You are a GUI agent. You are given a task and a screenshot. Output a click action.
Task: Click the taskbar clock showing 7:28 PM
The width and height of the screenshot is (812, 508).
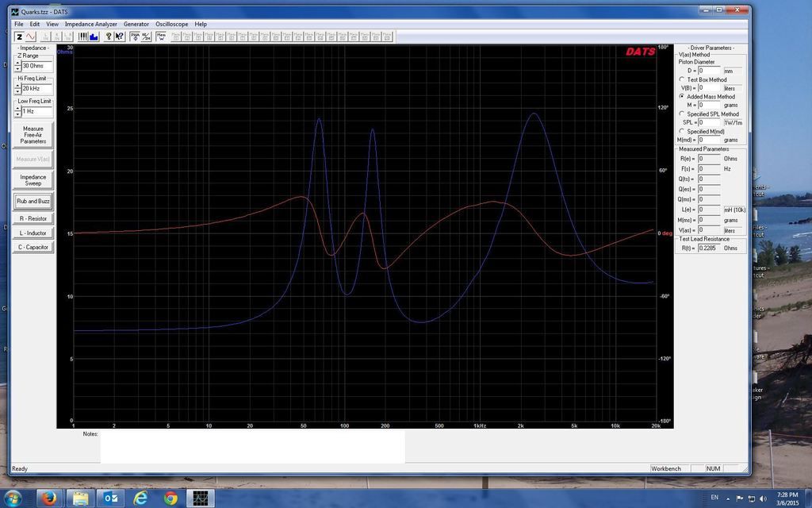787,495
